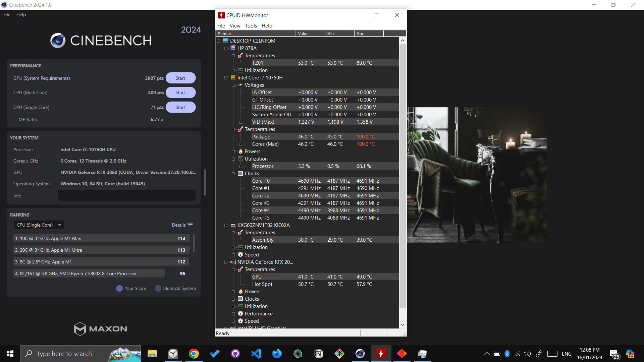Click the Max column header
This screenshot has width=644, height=362.
coord(369,34)
